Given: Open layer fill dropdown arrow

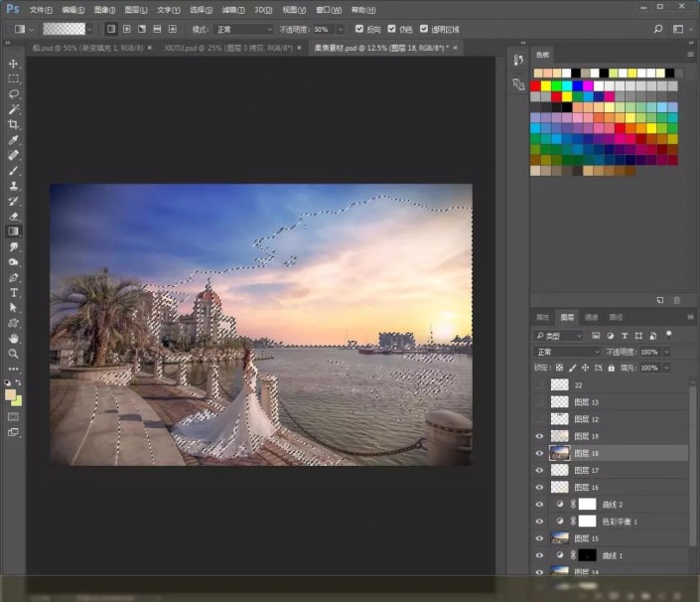Looking at the screenshot, I should coord(666,368).
